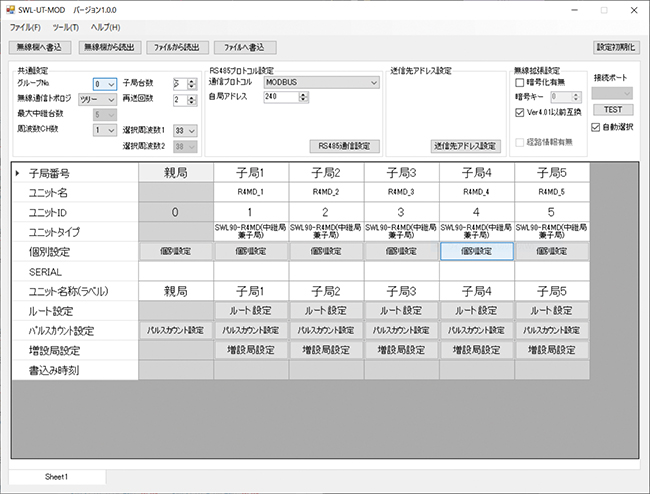Click ルート設定 button for 子局3
650x494 pixels.
[401, 310]
